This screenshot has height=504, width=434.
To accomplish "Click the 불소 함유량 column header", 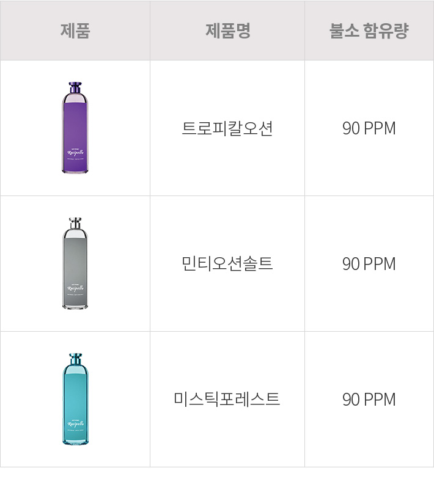I will point(369,31).
